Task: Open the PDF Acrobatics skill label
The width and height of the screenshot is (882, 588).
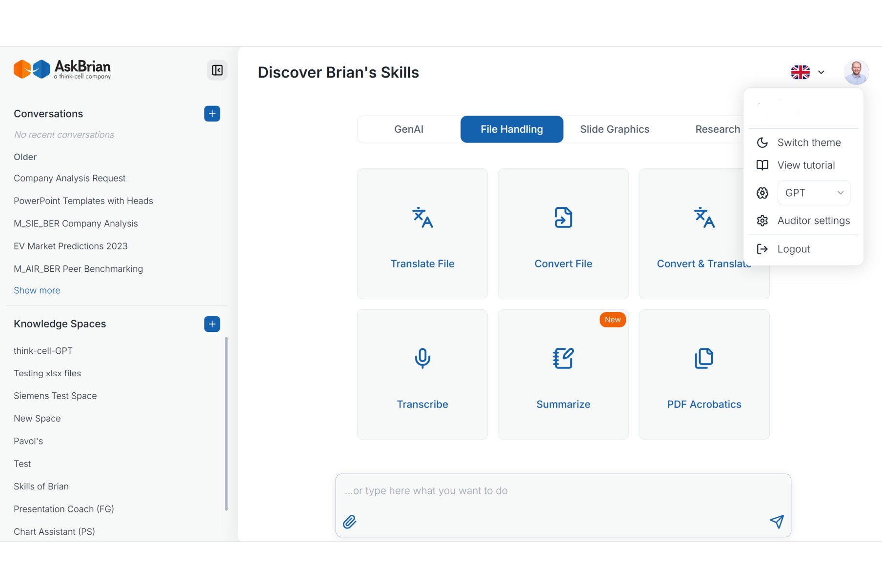Action: click(704, 404)
